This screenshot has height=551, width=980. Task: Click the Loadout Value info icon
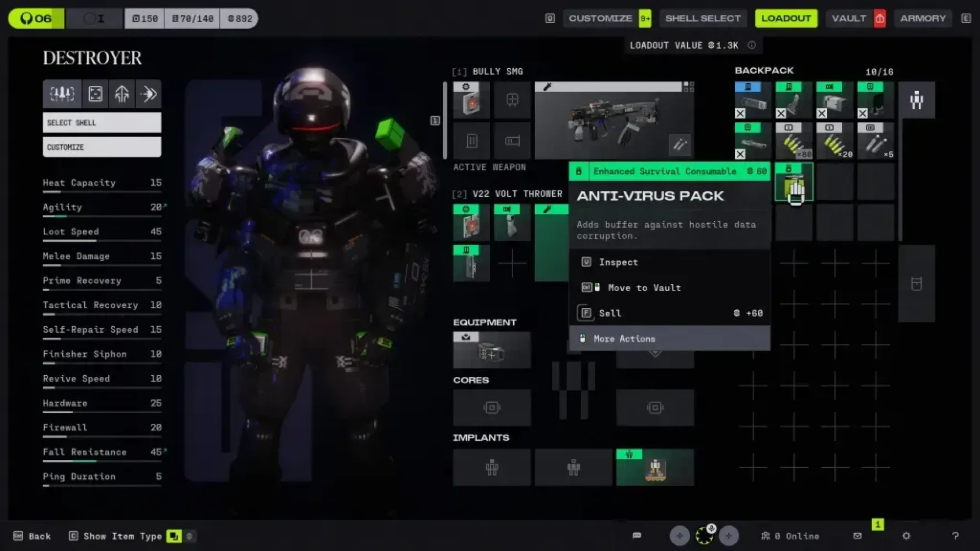tap(752, 45)
